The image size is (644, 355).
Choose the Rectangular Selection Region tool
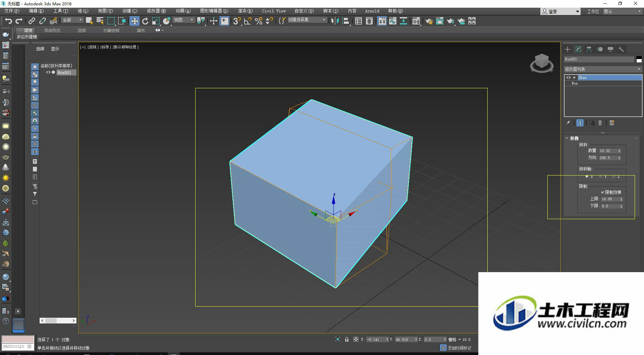[111, 21]
